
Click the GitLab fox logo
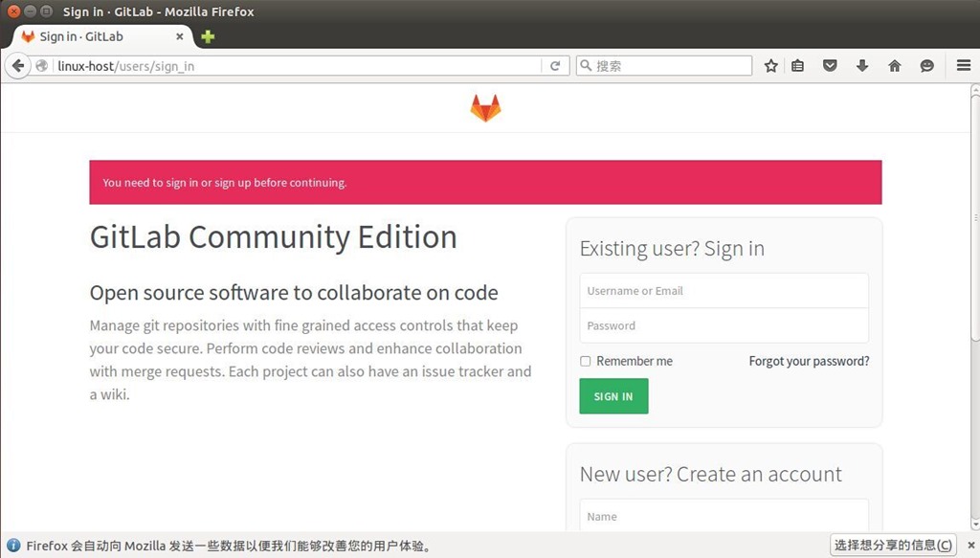point(485,108)
